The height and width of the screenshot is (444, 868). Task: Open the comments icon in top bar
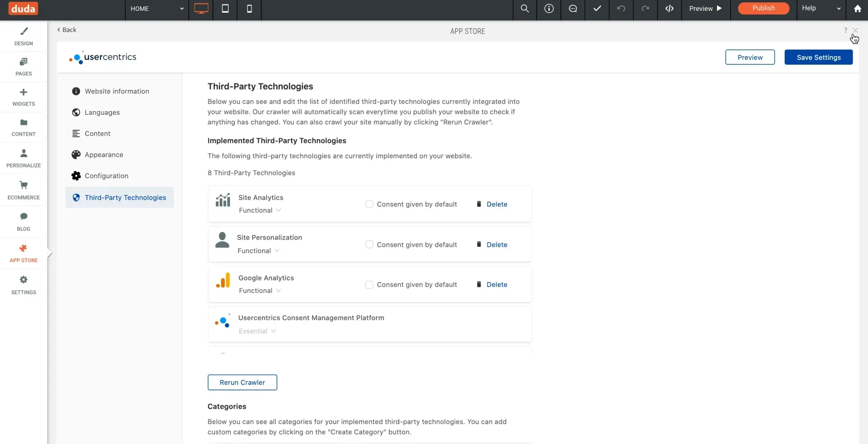[x=573, y=9]
